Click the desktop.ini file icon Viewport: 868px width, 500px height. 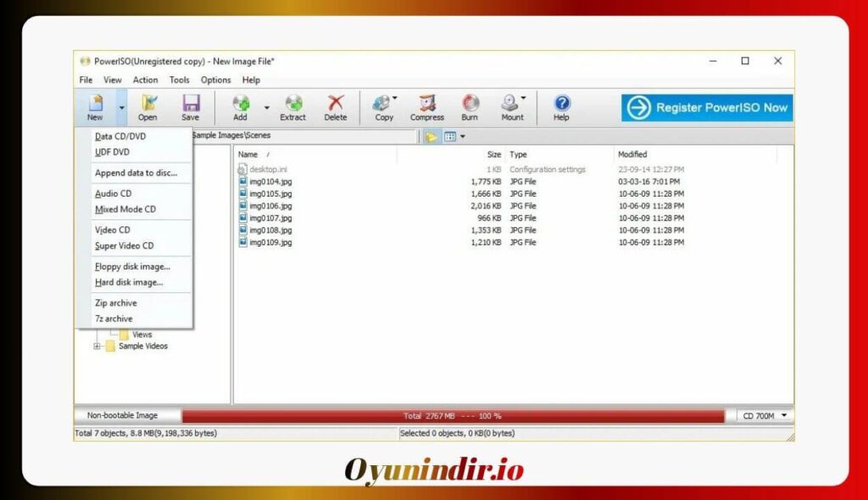[242, 169]
